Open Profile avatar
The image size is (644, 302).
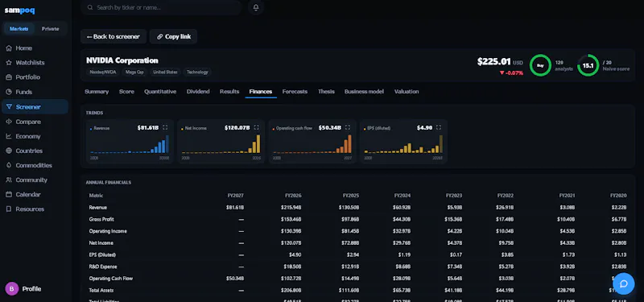point(12,289)
